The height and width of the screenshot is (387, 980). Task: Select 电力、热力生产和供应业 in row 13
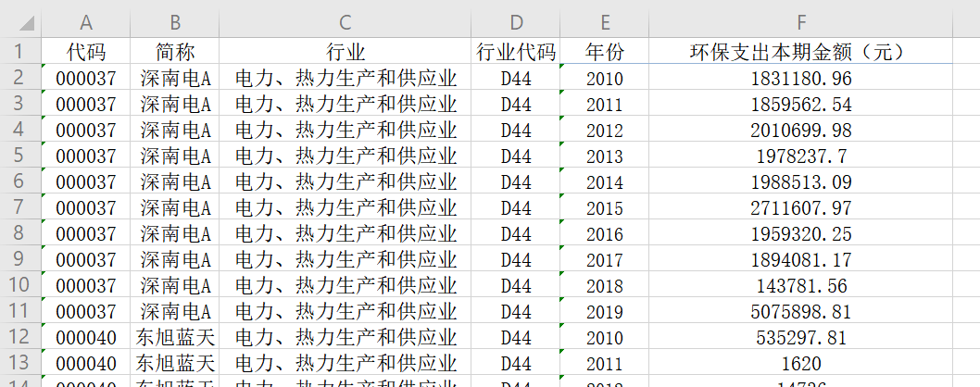tap(346, 363)
